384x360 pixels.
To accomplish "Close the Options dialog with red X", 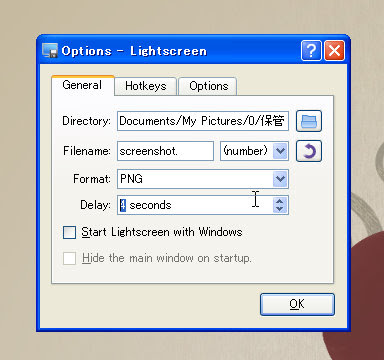I will 334,51.
